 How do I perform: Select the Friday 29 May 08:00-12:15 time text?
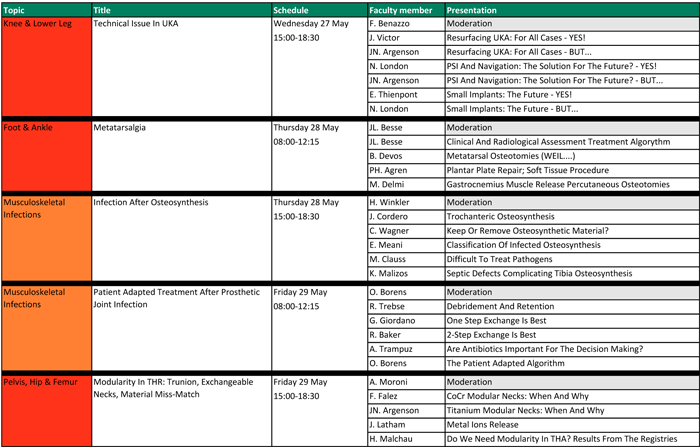click(x=296, y=306)
